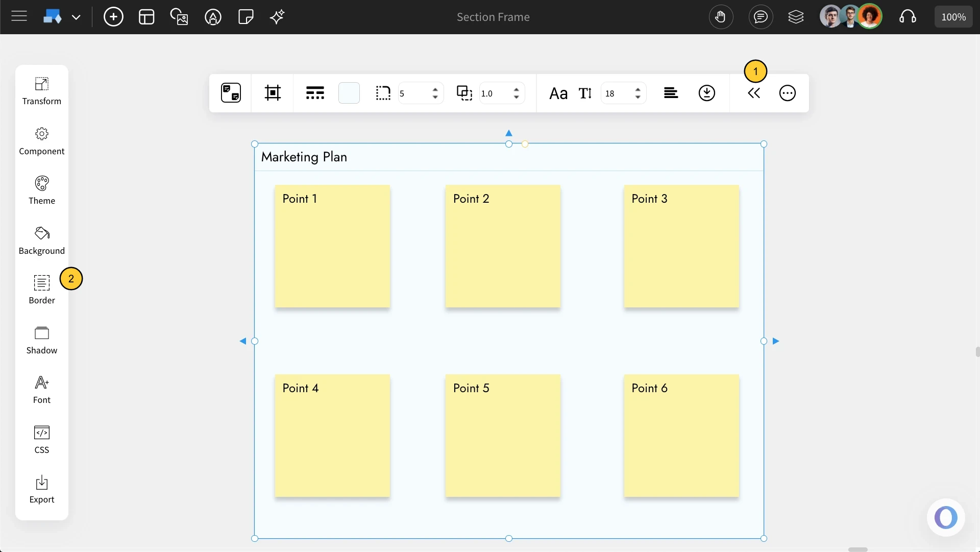Activate the hand pan tool

tap(721, 17)
